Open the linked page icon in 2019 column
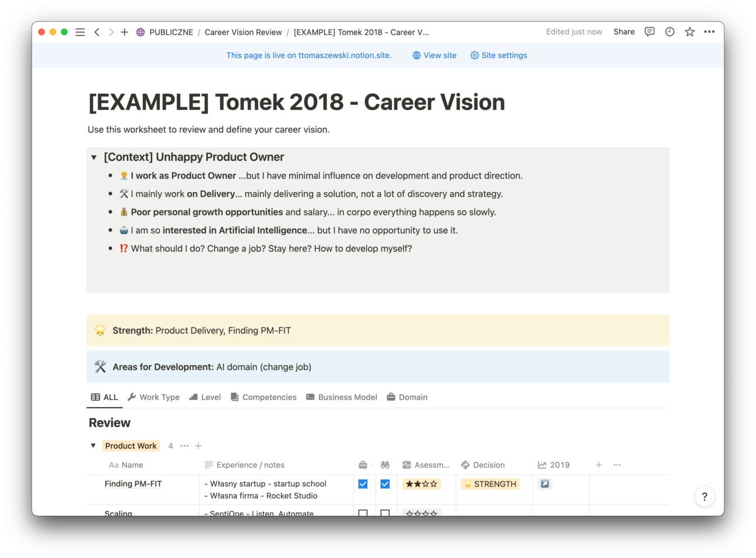The image size is (756, 558). pos(545,484)
